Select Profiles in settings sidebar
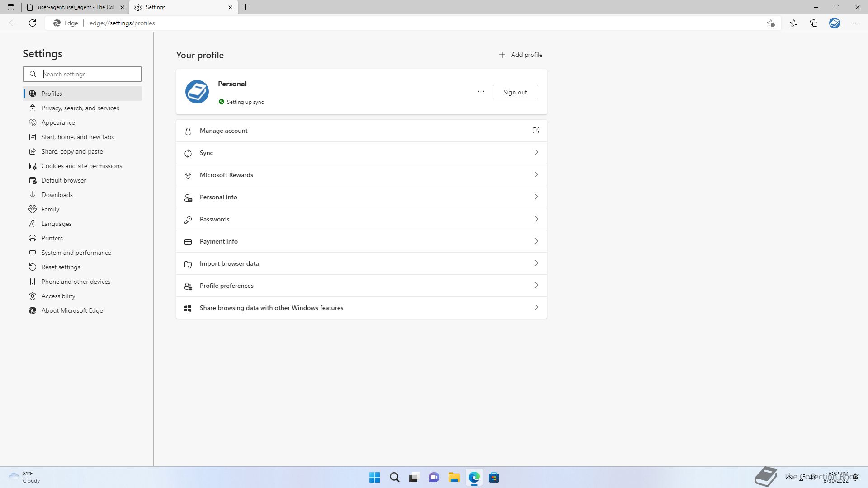This screenshot has height=488, width=868. point(82,94)
